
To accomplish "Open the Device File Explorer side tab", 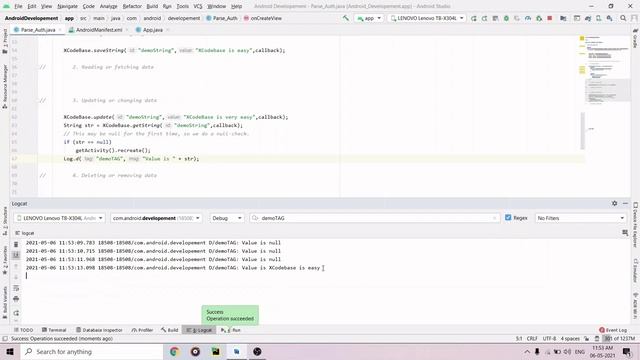I will click(x=636, y=224).
